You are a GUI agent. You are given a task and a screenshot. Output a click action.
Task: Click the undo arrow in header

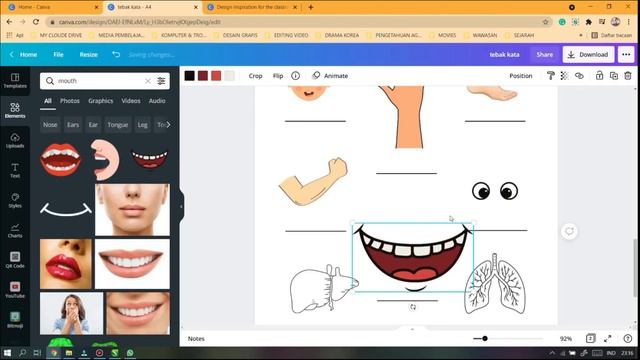click(116, 54)
